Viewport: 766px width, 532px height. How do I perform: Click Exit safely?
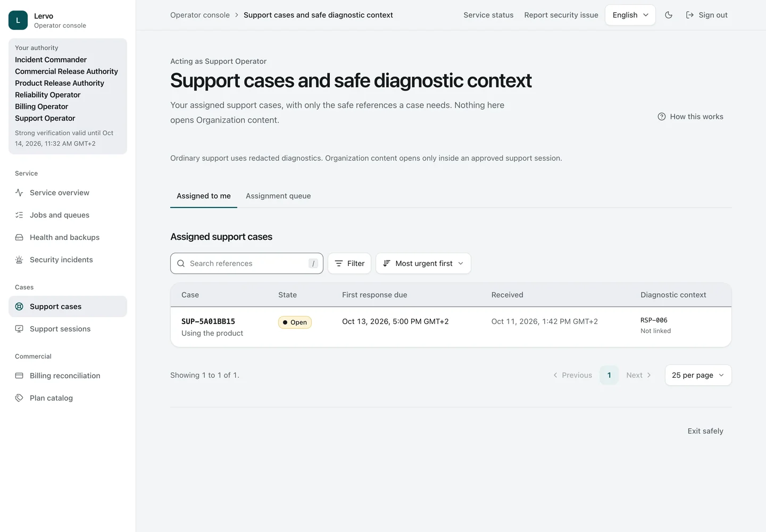pyautogui.click(x=705, y=431)
